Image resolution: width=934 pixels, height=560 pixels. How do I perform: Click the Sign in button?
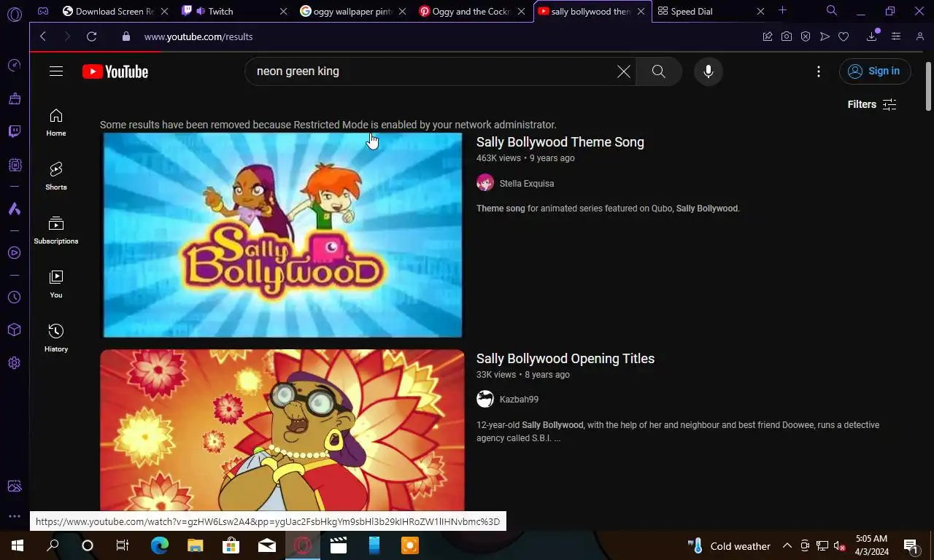[x=875, y=71]
